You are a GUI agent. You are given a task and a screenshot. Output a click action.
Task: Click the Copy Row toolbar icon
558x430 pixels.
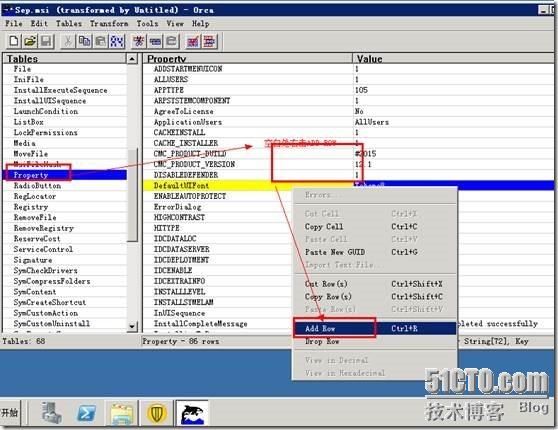click(155, 41)
